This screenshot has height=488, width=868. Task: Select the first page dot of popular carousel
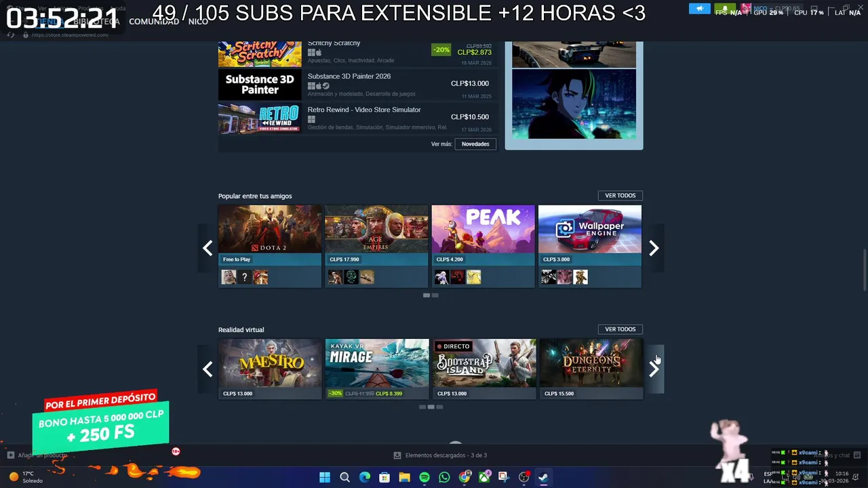[x=427, y=296]
